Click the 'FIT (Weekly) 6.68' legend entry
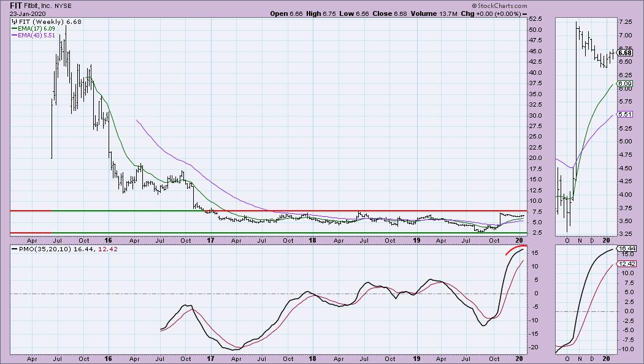The height and width of the screenshot is (364, 644). click(x=50, y=21)
